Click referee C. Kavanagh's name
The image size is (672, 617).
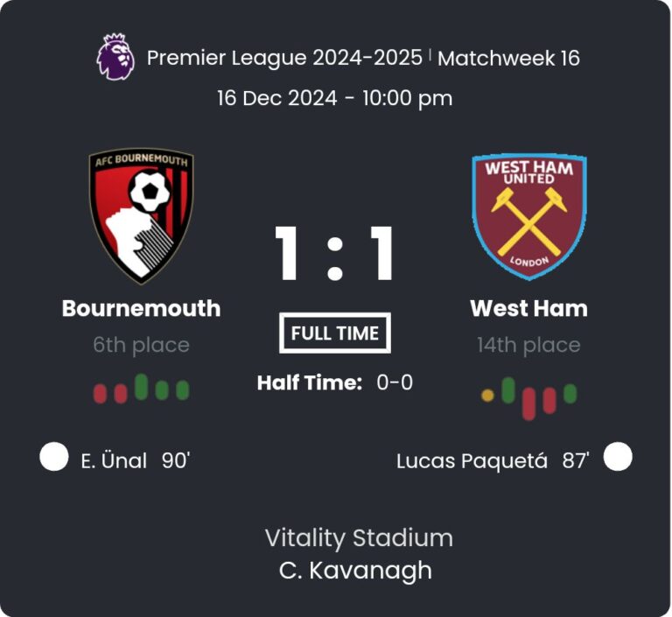355,571
